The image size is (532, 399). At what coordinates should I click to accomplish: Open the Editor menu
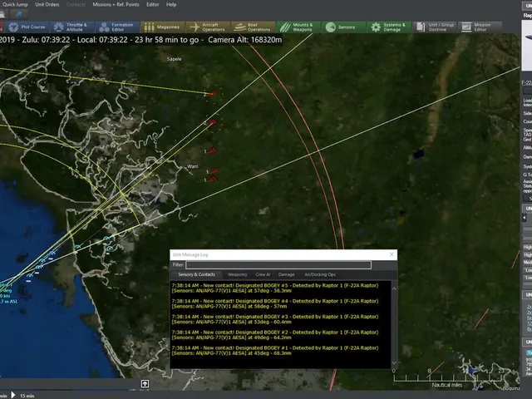(x=153, y=4)
